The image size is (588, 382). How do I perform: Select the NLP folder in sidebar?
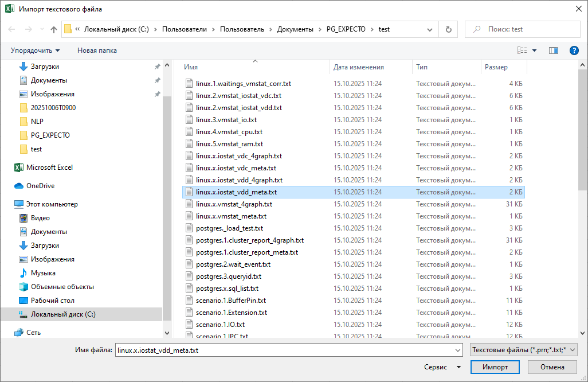tap(37, 122)
